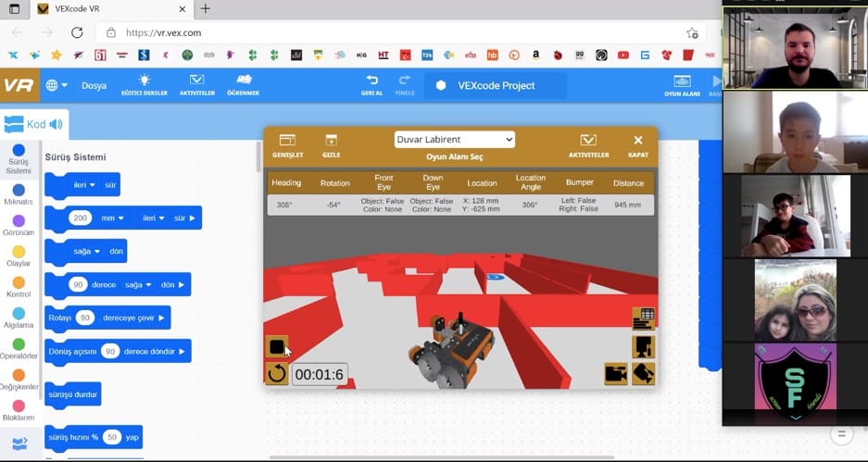Close the playground window with Kapat
The width and height of the screenshot is (868, 462).
click(x=637, y=145)
